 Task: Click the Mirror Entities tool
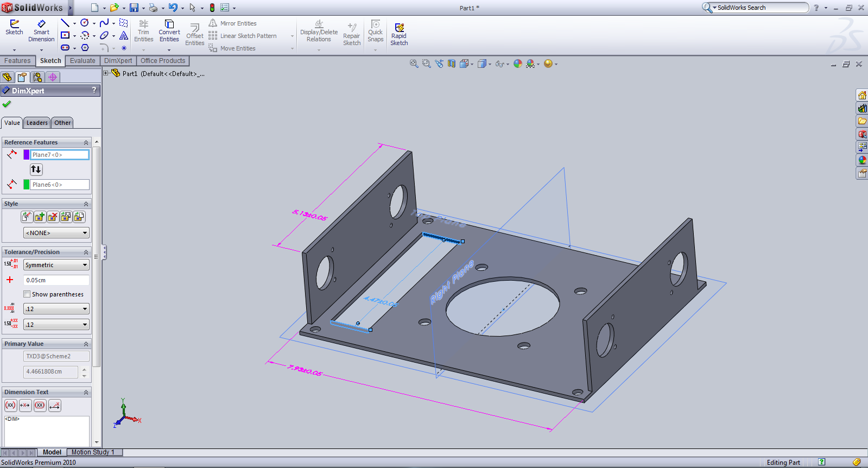[233, 23]
